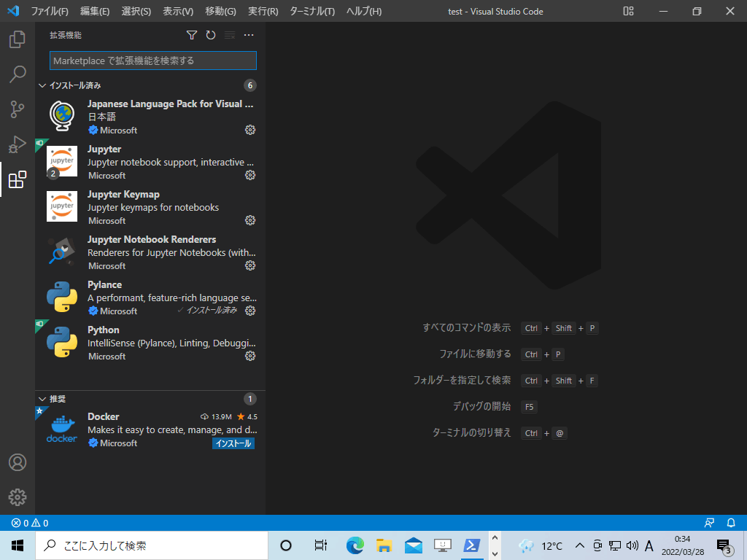
Task: Filter extensions with the funnel icon
Action: (192, 35)
